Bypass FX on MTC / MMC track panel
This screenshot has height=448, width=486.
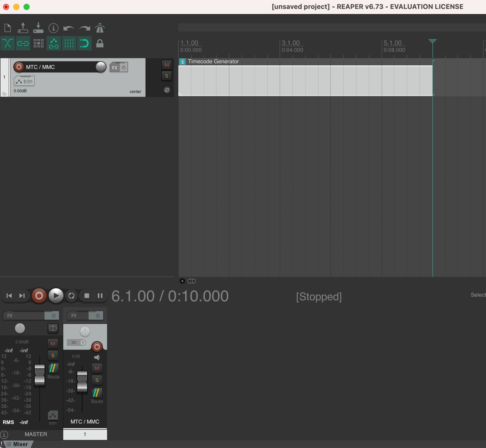(x=124, y=67)
